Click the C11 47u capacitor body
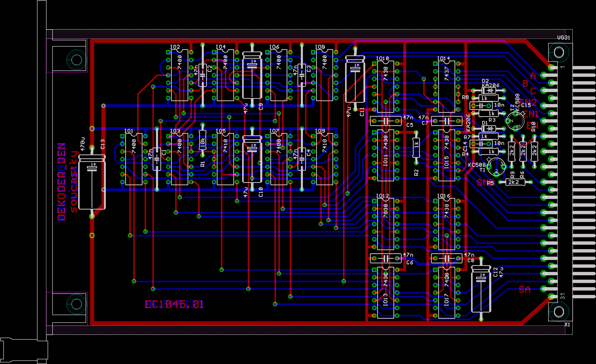This screenshot has width=596, height=364. click(x=355, y=79)
